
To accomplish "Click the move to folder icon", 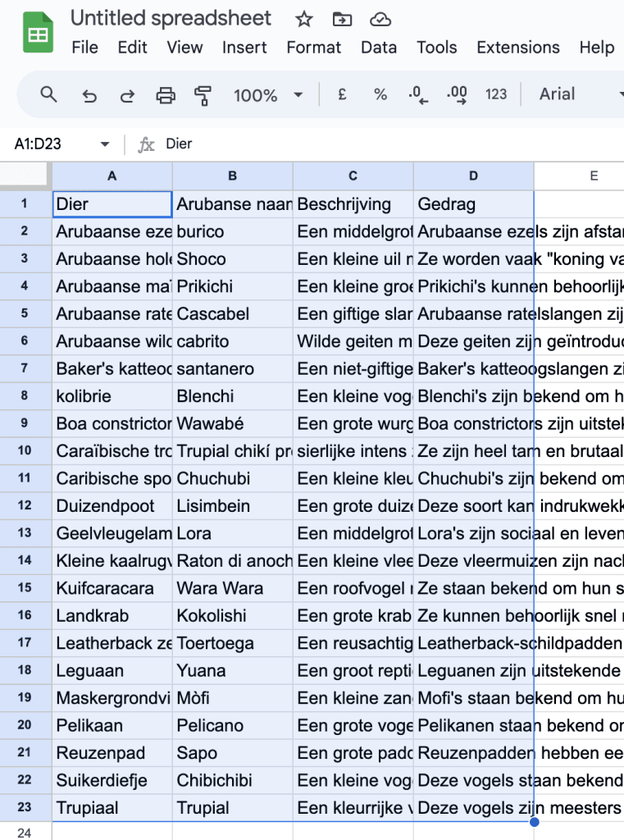I will [x=342, y=19].
